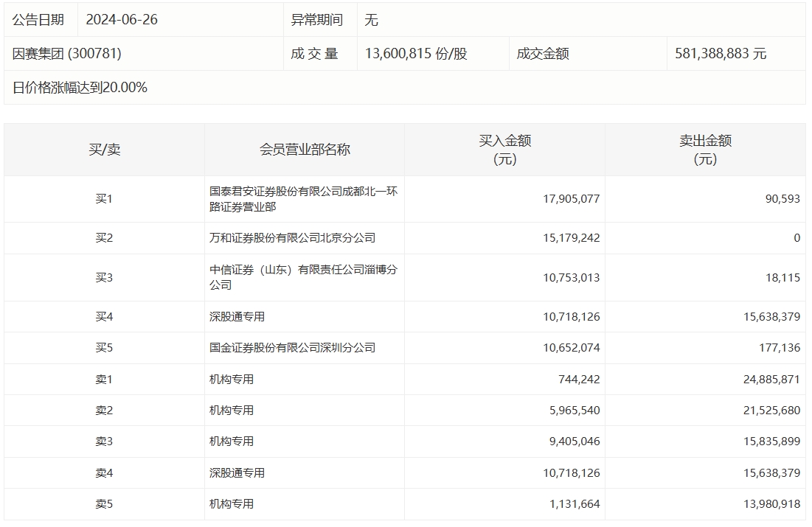The width and height of the screenshot is (812, 527).
Task: Select the announcement date 2024-06-26
Action: click(x=122, y=20)
